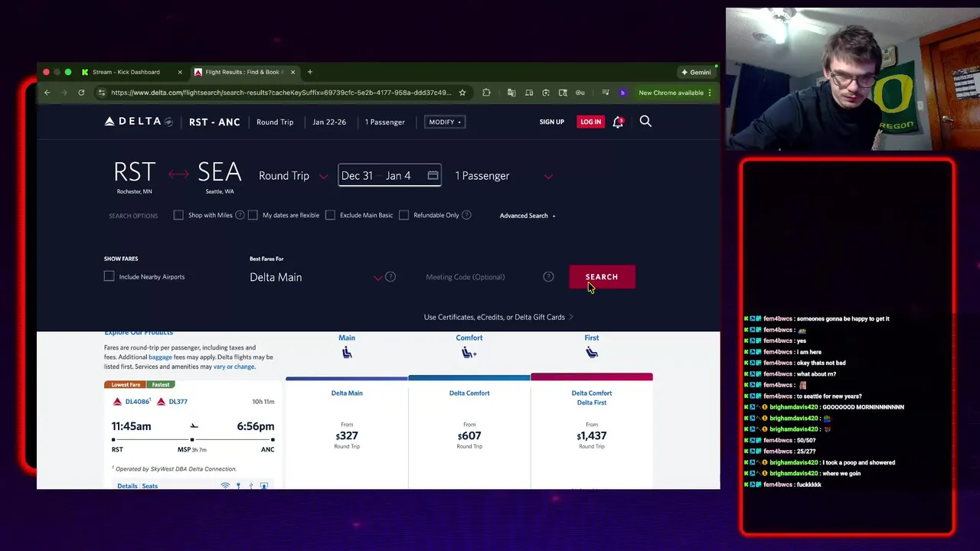Open Round Trip trip-type dropdown
980x551 pixels.
point(293,176)
